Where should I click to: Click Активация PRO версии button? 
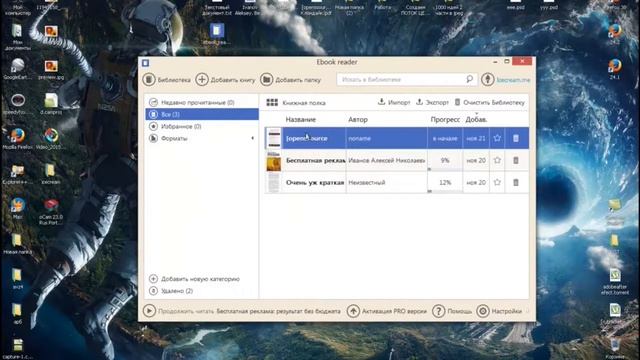click(387, 311)
